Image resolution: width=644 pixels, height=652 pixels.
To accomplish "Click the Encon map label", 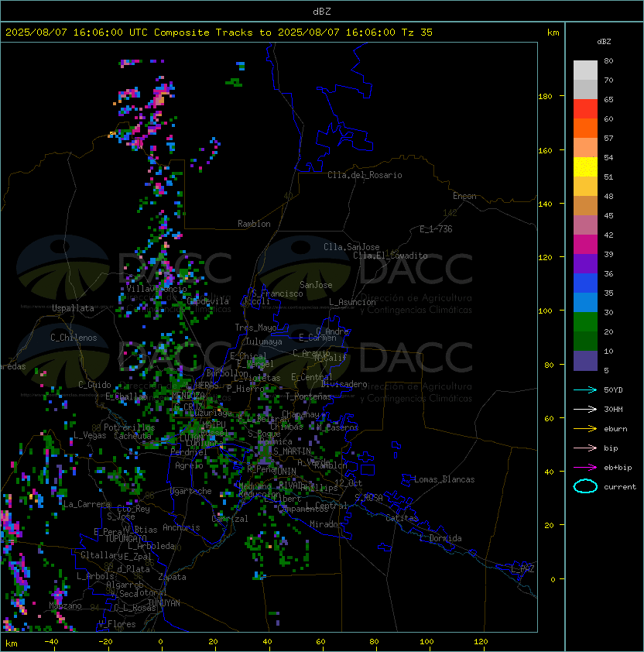I will (464, 196).
